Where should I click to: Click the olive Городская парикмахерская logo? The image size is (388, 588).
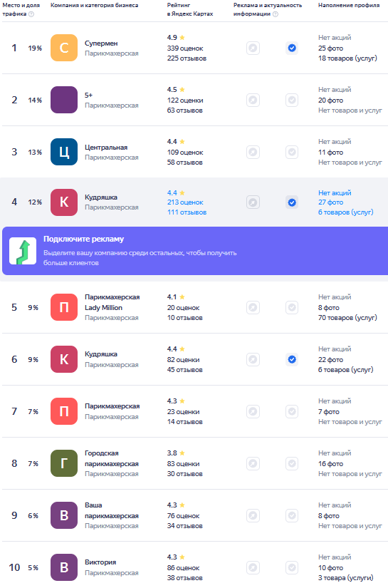coord(64,463)
